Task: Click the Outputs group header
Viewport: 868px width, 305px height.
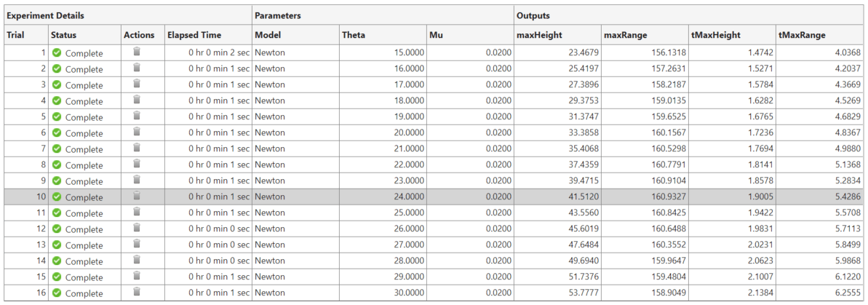Action: click(533, 15)
